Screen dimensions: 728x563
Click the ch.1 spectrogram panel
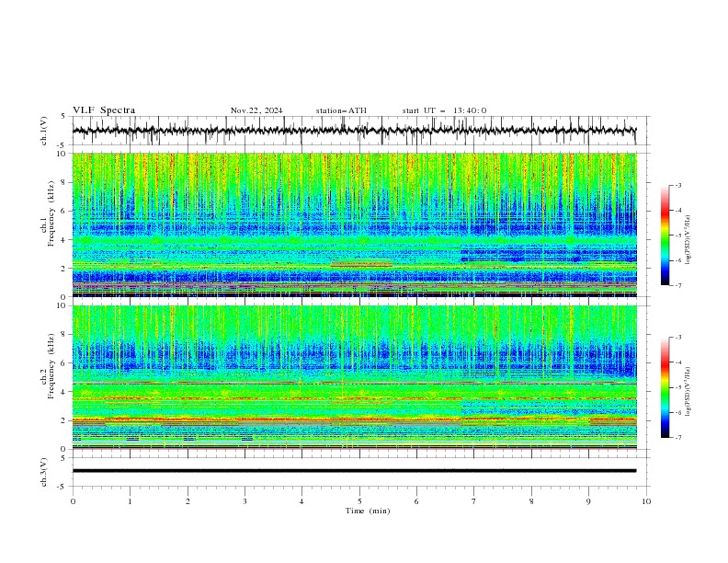pyautogui.click(x=355, y=224)
